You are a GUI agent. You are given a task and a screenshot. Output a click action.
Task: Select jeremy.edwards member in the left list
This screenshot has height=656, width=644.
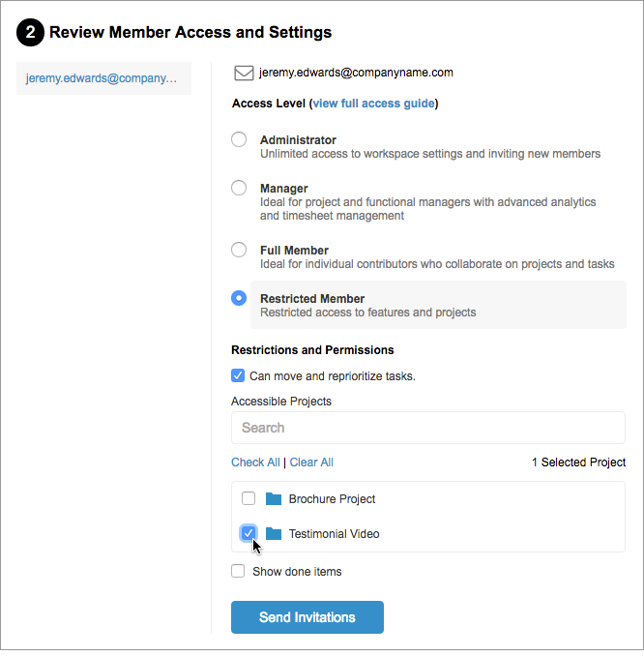click(102, 78)
